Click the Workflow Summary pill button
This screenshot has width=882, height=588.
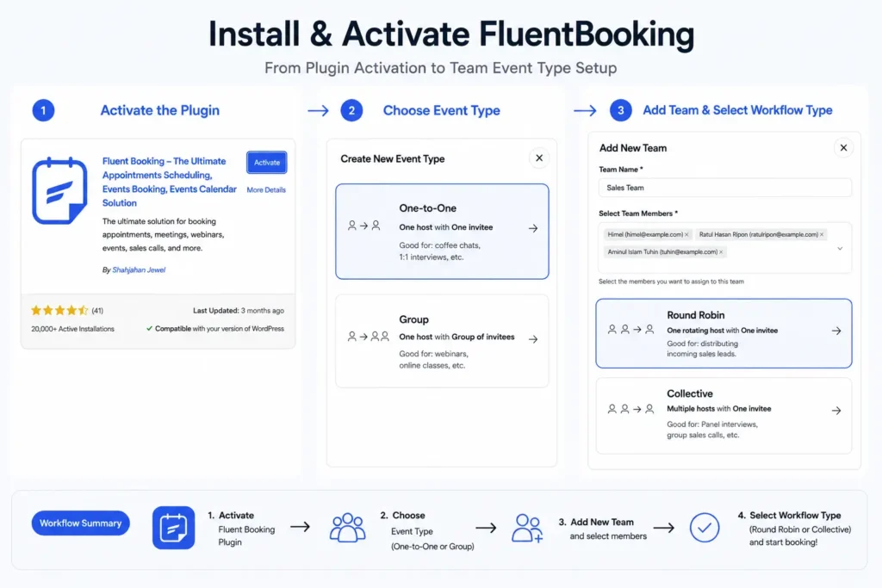click(80, 523)
